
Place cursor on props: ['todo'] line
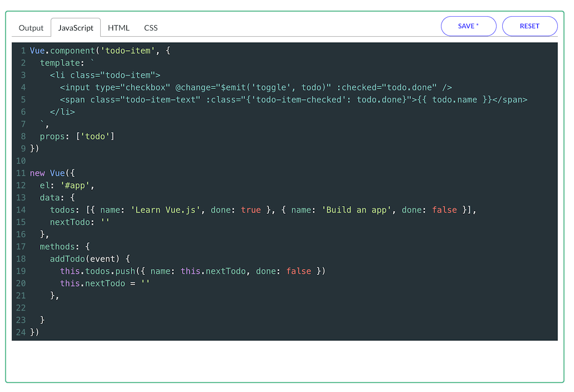tap(77, 136)
